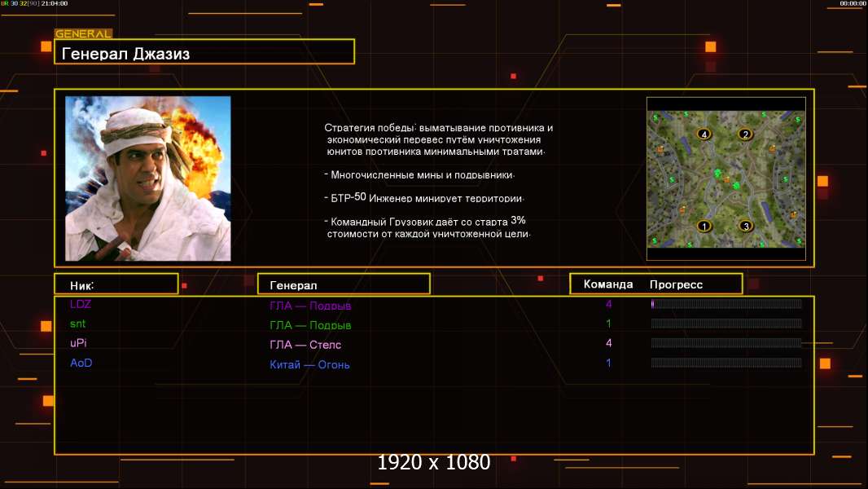
Task: Select start position 1 on the minimap
Action: (x=704, y=226)
